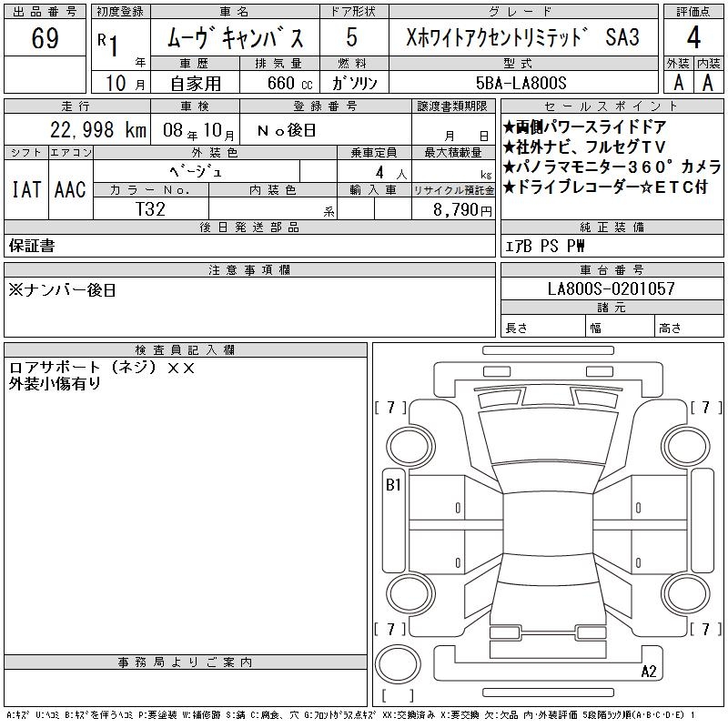Select the color number T32
Image resolution: width=728 pixels, height=728 pixels.
(150, 209)
